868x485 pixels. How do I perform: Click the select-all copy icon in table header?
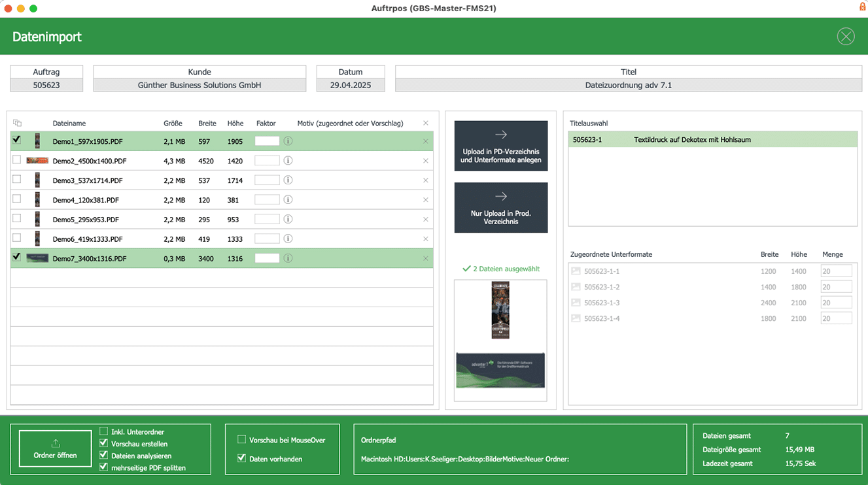click(17, 124)
